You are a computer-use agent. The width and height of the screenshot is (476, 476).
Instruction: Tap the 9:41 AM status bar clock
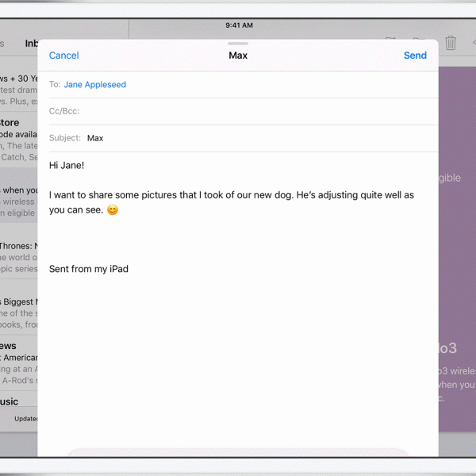tap(239, 25)
